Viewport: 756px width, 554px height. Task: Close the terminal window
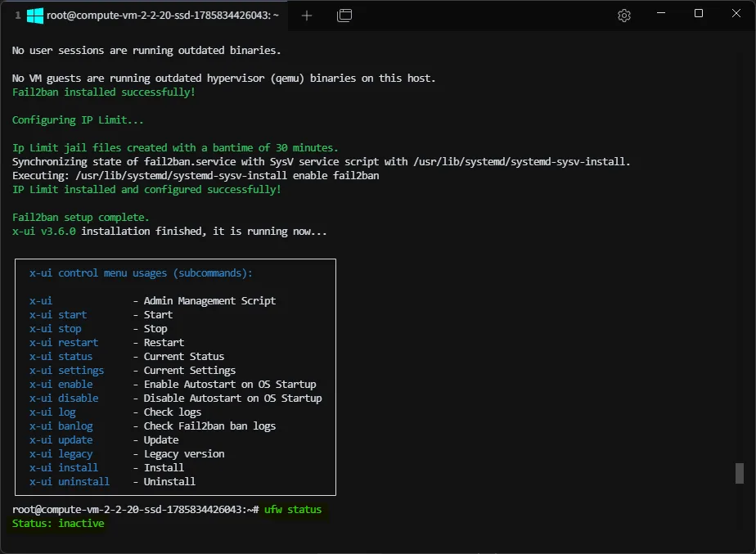click(x=736, y=13)
